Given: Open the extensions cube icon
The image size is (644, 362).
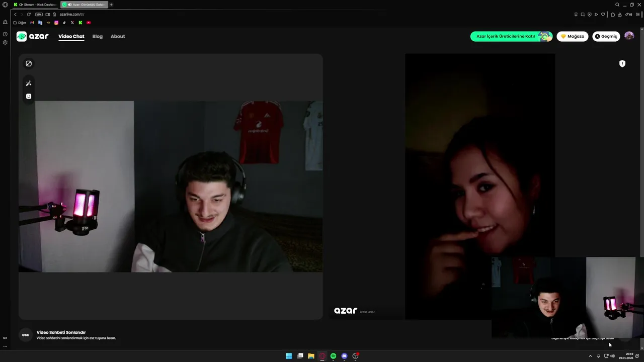Looking at the screenshot, I should (613, 14).
